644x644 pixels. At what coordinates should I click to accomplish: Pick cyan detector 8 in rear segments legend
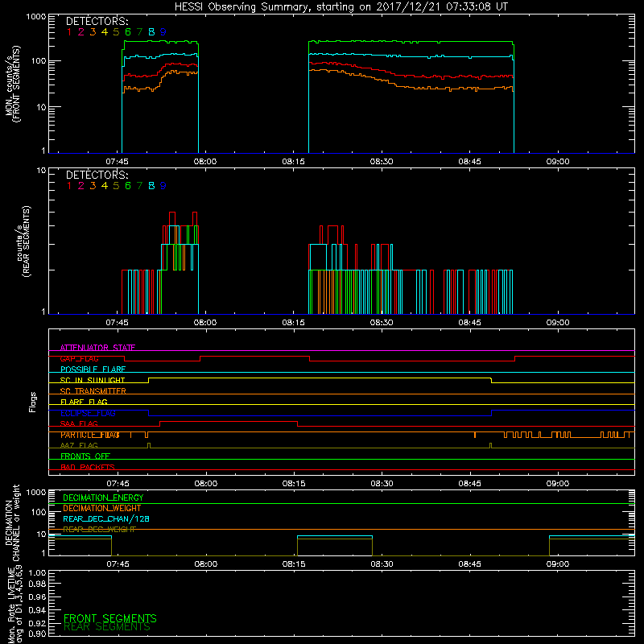point(151,186)
